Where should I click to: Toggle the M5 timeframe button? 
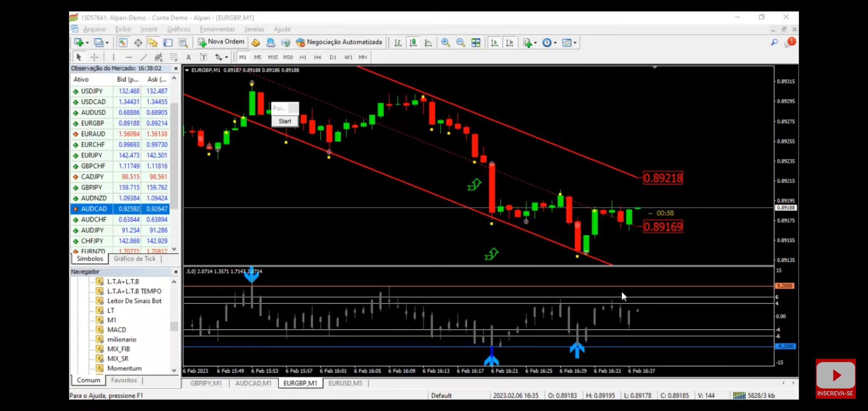257,57
